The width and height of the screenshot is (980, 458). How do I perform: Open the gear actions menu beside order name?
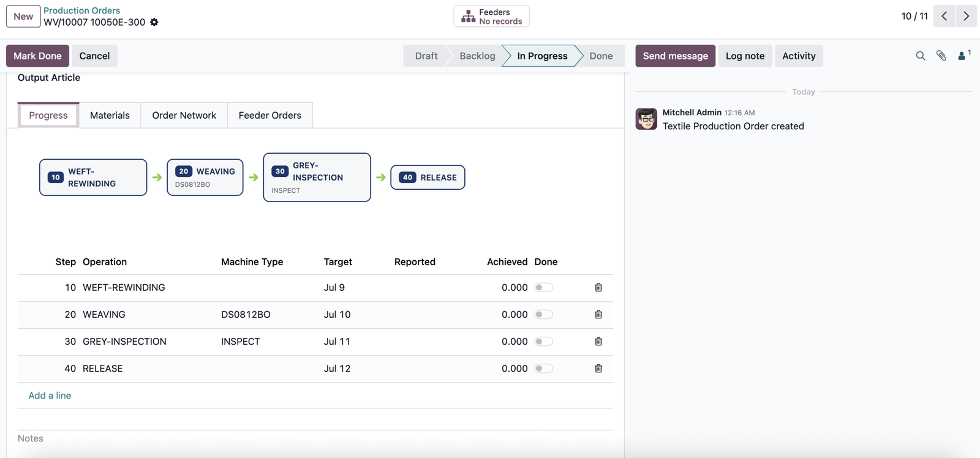154,22
